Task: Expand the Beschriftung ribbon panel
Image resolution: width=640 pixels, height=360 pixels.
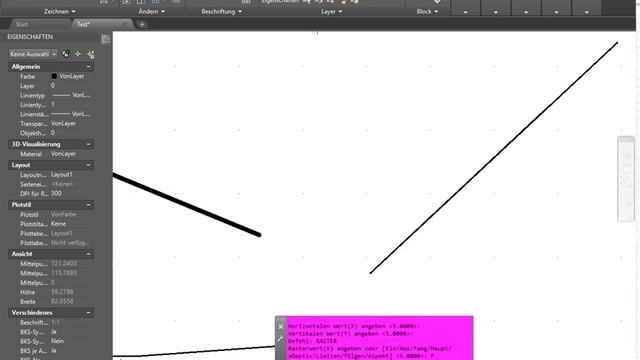Action: [x=222, y=11]
